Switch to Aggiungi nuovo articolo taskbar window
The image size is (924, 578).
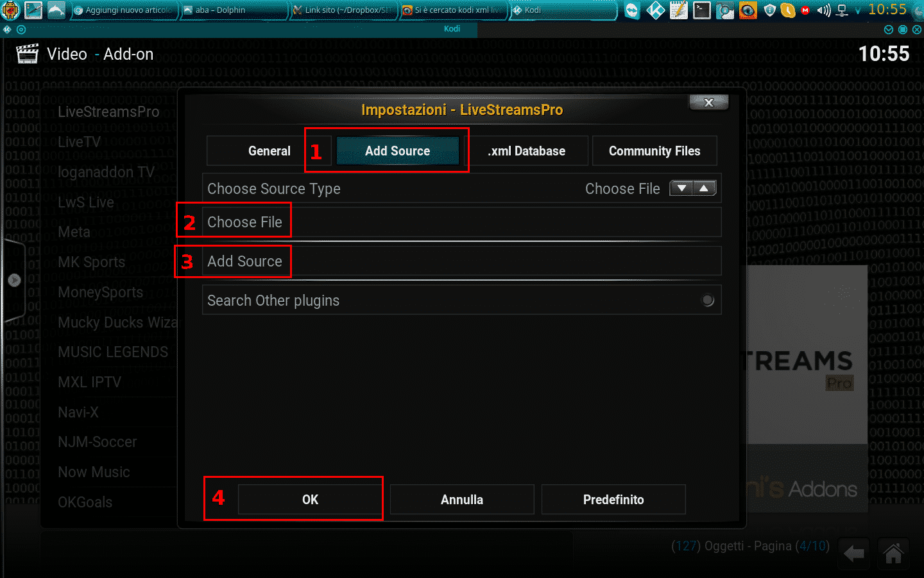pos(123,10)
